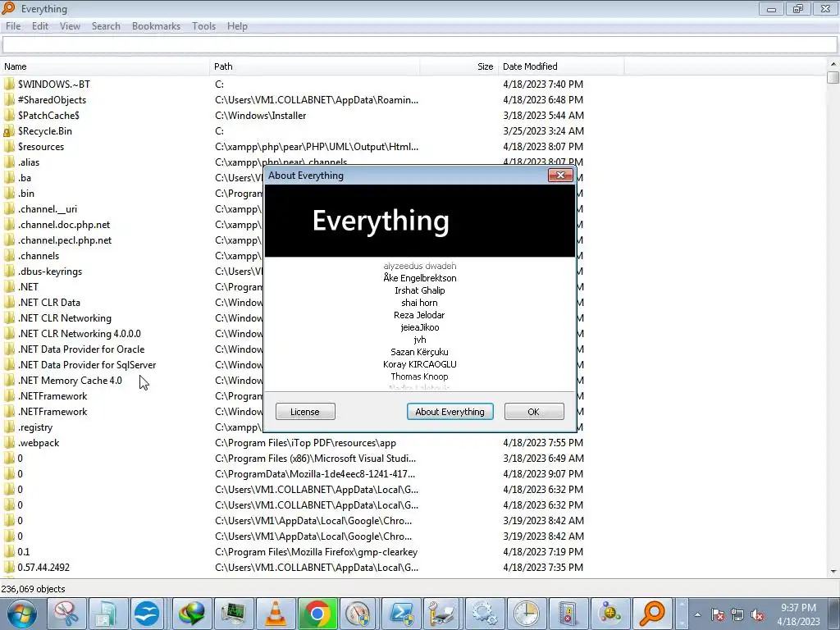Open the File menu
Viewport: 840px width, 630px height.
(x=13, y=25)
